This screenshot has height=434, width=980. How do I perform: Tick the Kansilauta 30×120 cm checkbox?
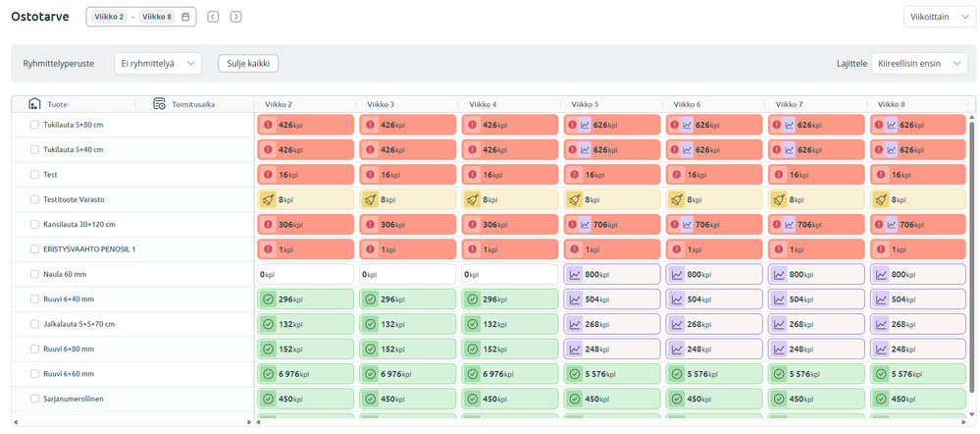(34, 225)
